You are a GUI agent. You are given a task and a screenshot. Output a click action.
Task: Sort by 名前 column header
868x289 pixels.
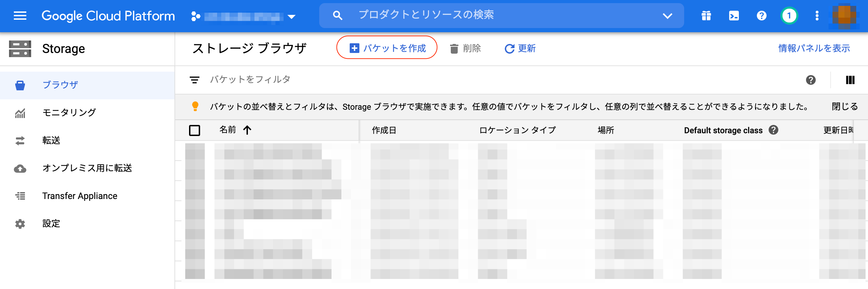point(227,130)
